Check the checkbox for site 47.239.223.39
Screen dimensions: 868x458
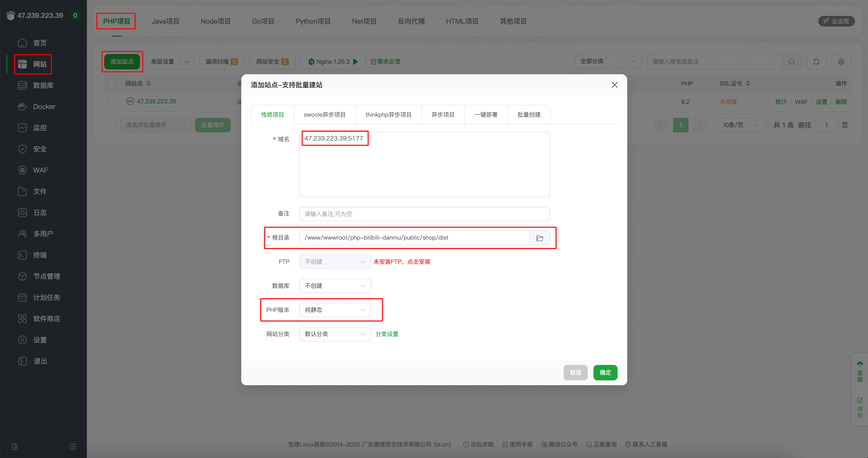click(111, 102)
